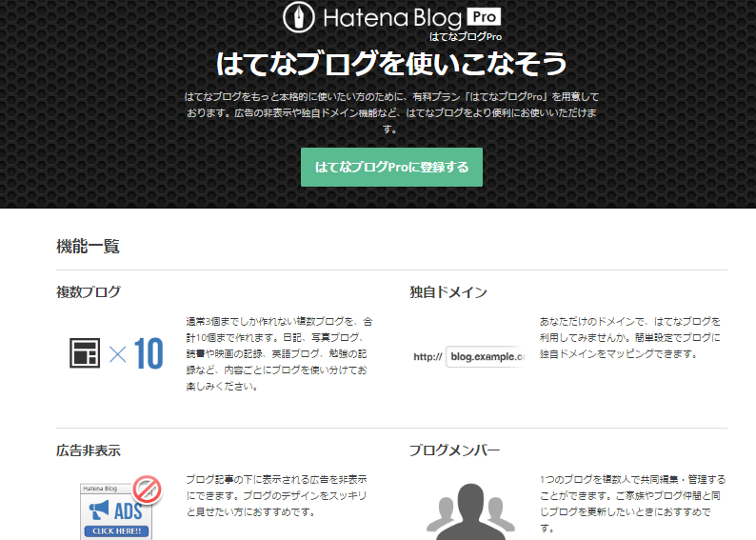
Task: Click the blog.example.com URL field graphic
Action: point(486,357)
